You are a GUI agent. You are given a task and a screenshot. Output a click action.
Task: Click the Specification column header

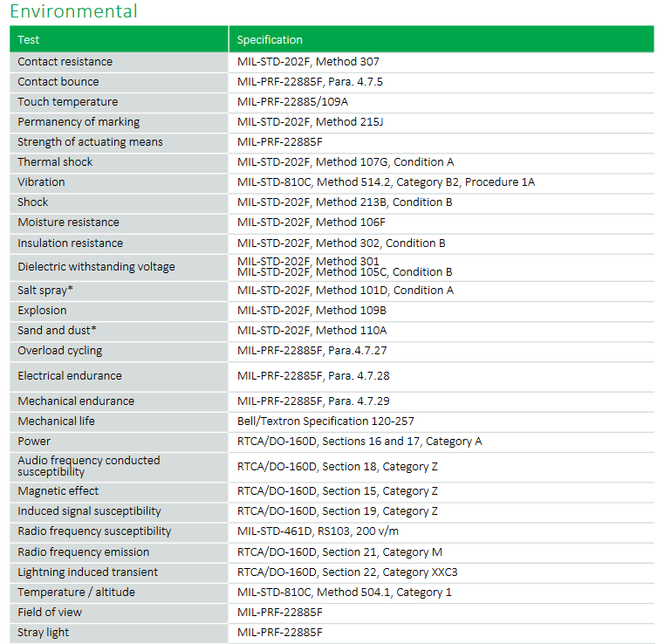click(x=270, y=39)
